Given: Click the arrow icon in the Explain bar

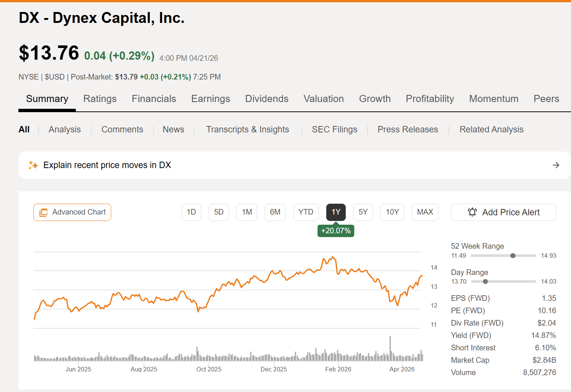Looking at the screenshot, I should tap(556, 165).
